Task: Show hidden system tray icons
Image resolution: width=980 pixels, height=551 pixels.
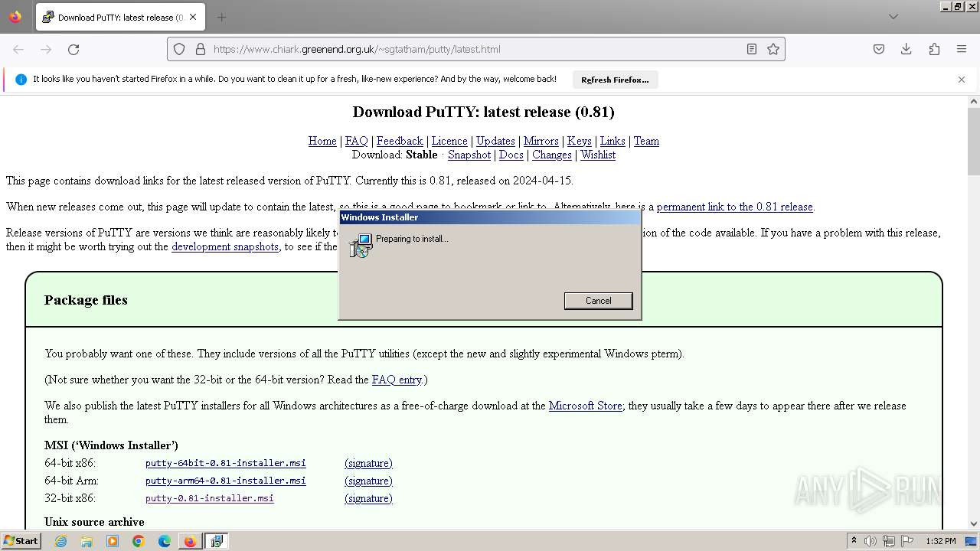Action: [x=854, y=541]
